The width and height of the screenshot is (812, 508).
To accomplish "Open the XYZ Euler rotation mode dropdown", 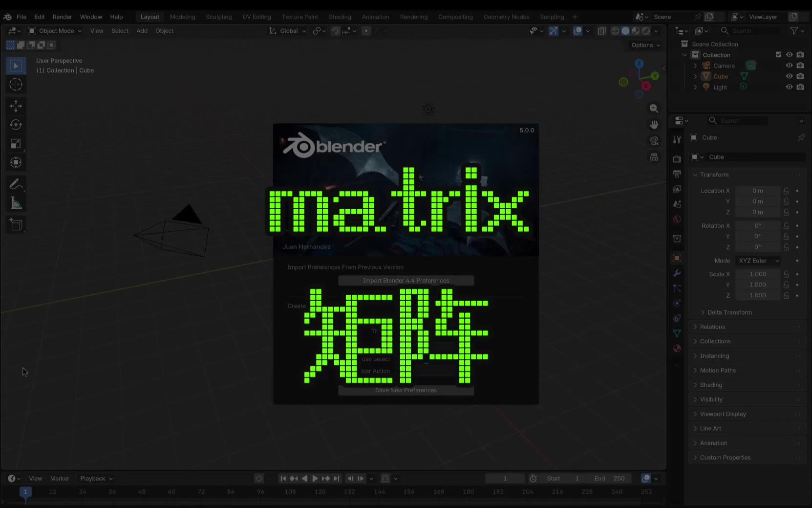I will [x=758, y=261].
